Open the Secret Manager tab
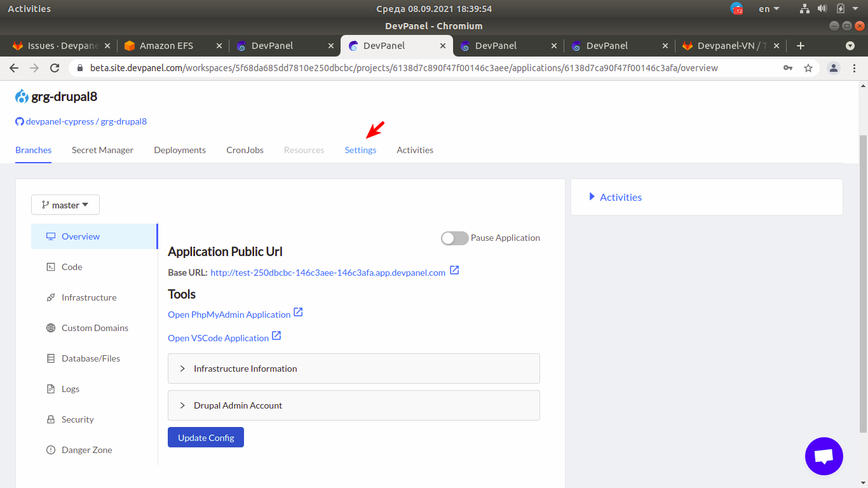The image size is (868, 488). (x=102, y=150)
